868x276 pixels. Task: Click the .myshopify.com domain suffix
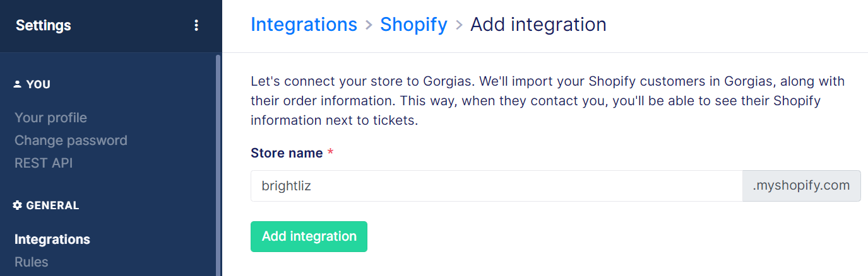(x=802, y=186)
